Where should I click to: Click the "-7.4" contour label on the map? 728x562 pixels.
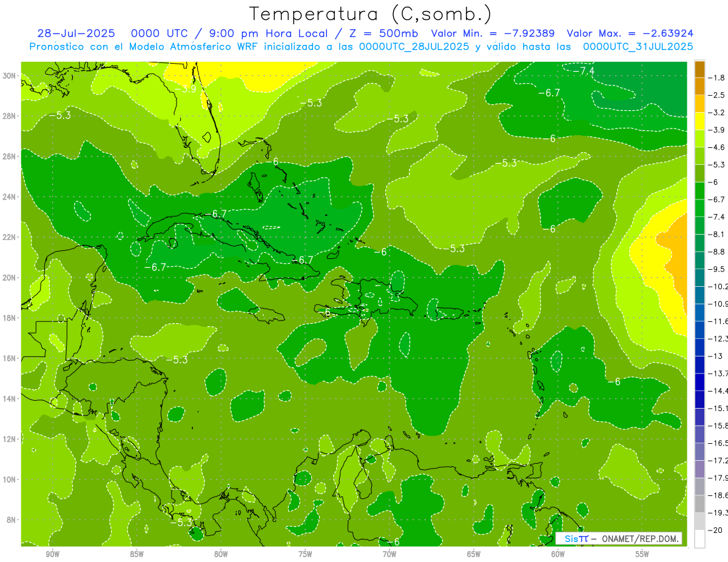tap(584, 71)
